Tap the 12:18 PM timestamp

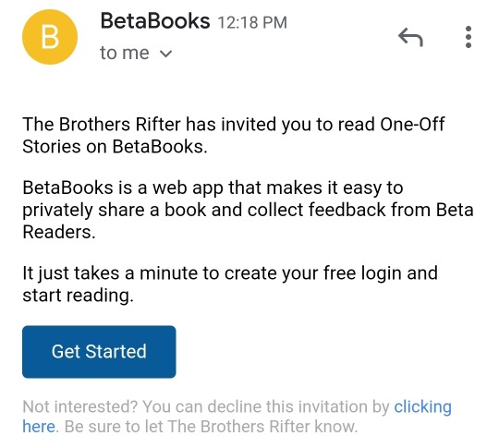pyautogui.click(x=252, y=22)
